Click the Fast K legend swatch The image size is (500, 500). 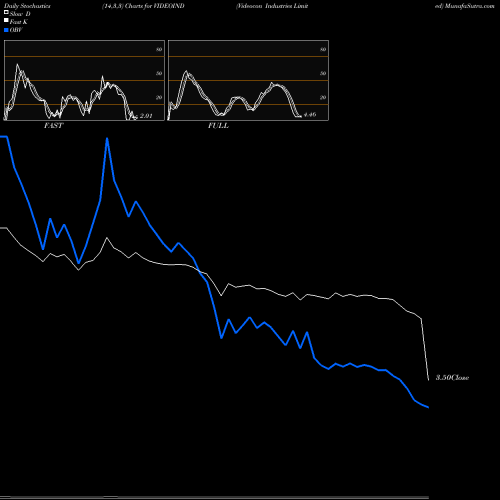(x=6, y=20)
